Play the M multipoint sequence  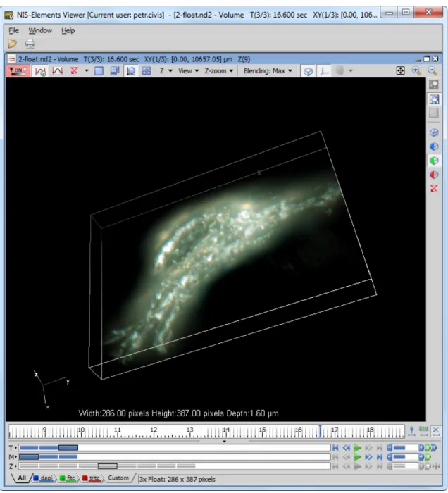(x=357, y=457)
